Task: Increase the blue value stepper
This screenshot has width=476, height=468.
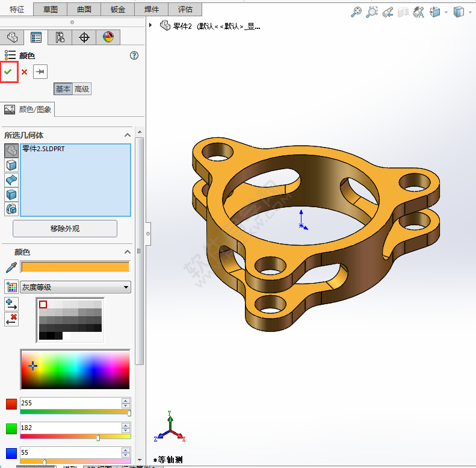Action: point(126,450)
